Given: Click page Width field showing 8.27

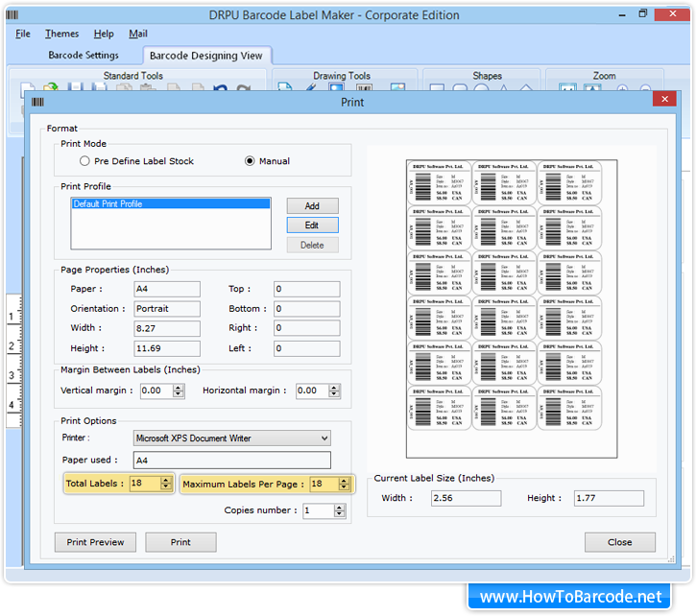Looking at the screenshot, I should point(167,328).
